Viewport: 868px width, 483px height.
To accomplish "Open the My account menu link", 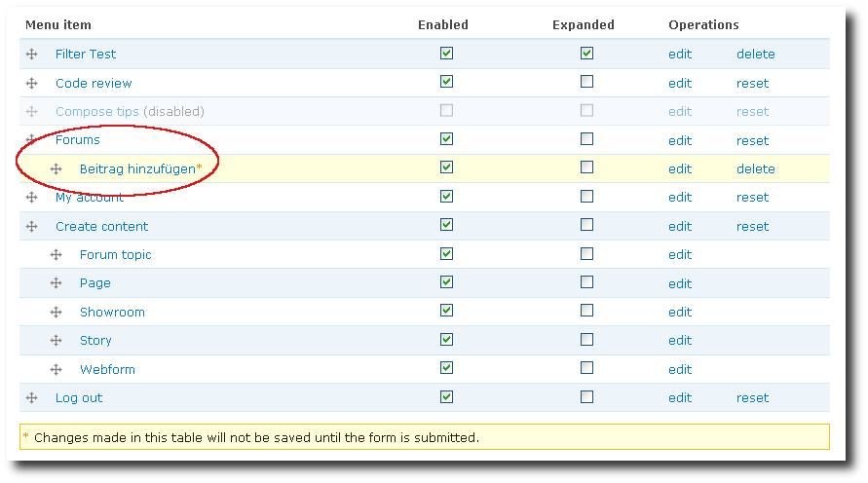I will pos(90,198).
